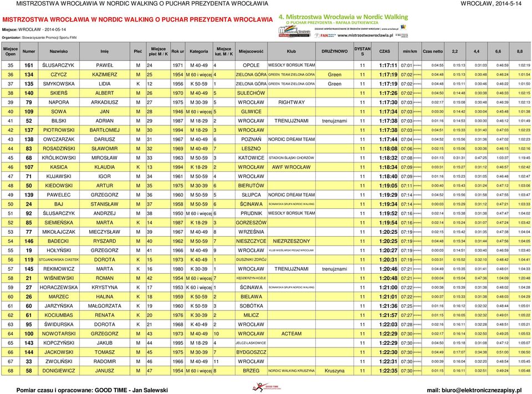The height and width of the screenshot is (394, 532).
Task: Click the biuro@elektronicznezapisy.pl email address
Action: pos(482,390)
